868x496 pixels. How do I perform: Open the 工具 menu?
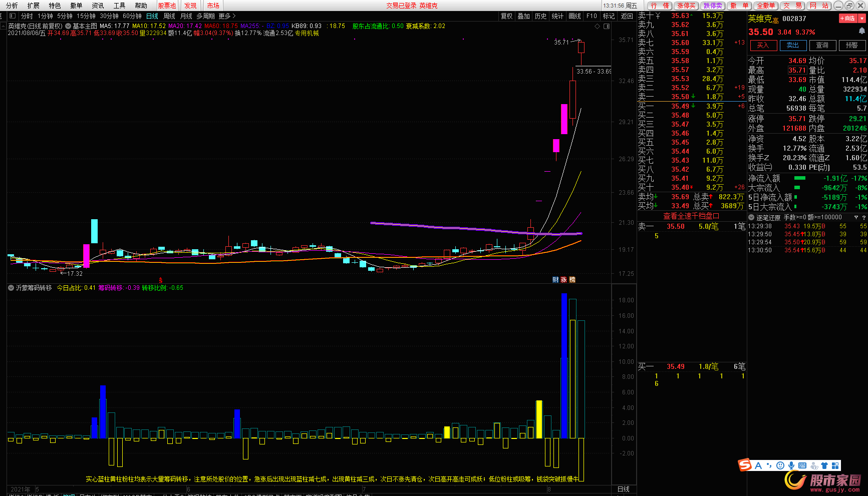coord(119,6)
